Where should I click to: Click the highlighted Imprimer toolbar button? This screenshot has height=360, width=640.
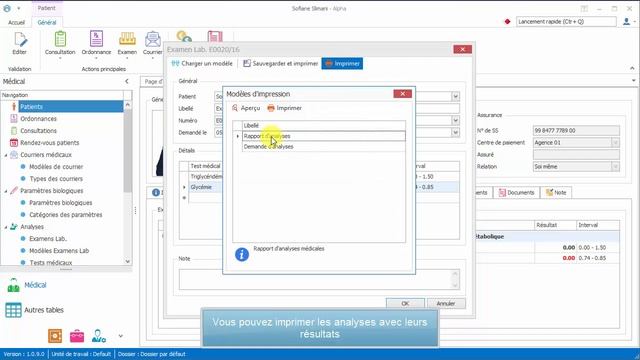342,64
